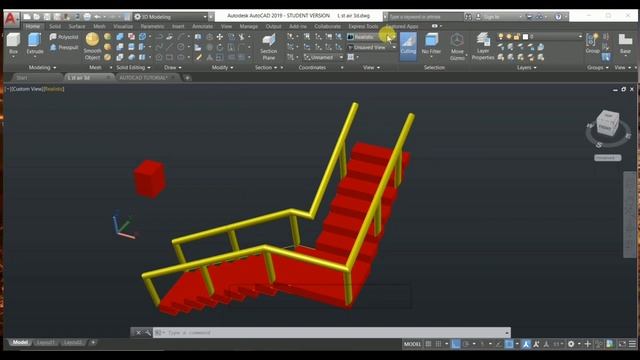Click the Open file icon in quick access
This screenshot has width=640, height=360.
click(37, 17)
